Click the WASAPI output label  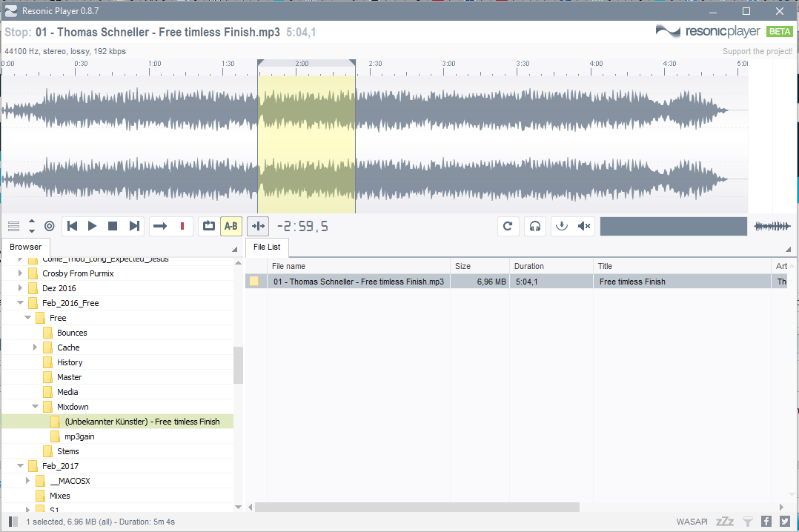[692, 522]
